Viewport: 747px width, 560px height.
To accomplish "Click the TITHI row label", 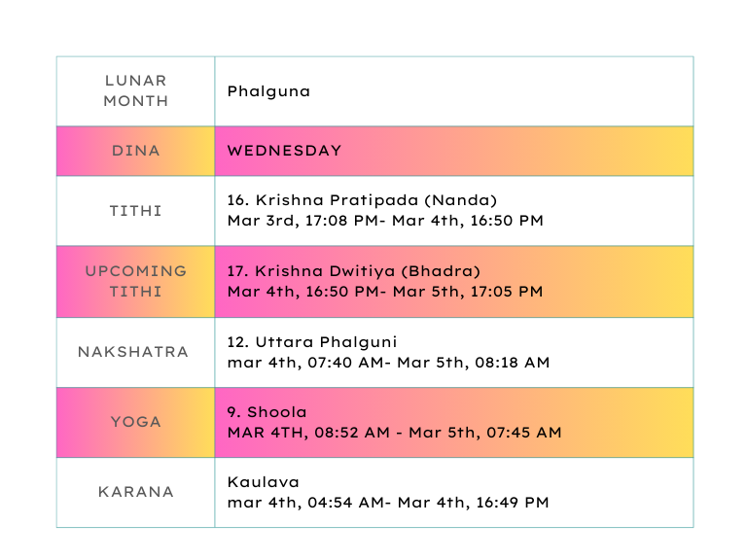I will 135,211.
